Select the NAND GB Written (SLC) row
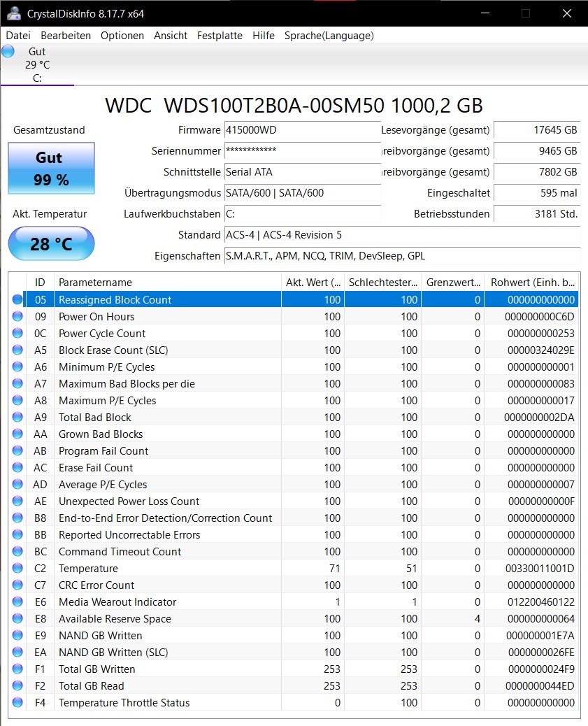Screen dimensions: 588x726 [294, 652]
